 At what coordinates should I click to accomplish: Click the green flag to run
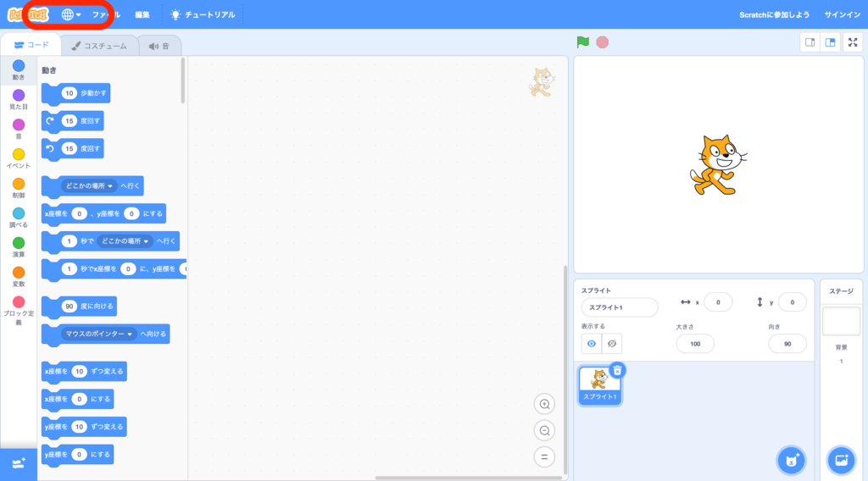pyautogui.click(x=582, y=41)
